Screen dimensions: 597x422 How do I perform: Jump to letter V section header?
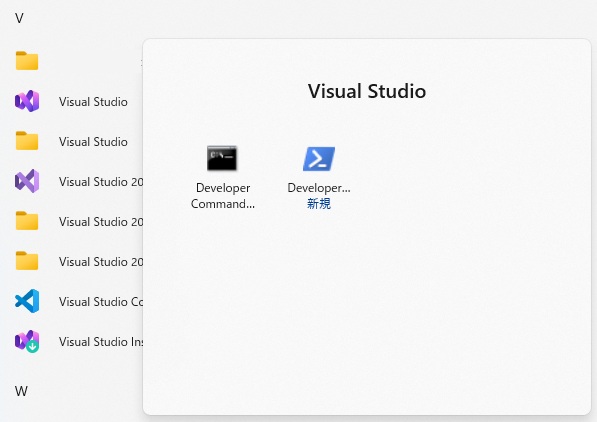19,18
